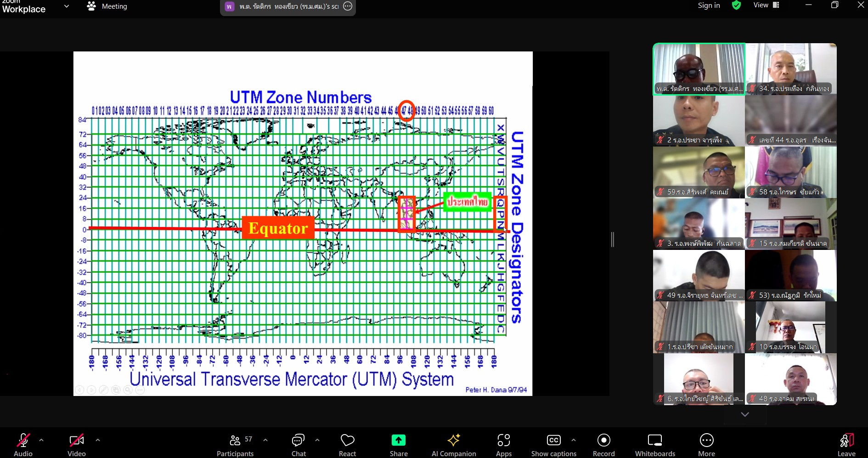The image size is (868, 458).
Task: Minimize the Zoom meeting window
Action: [809, 5]
